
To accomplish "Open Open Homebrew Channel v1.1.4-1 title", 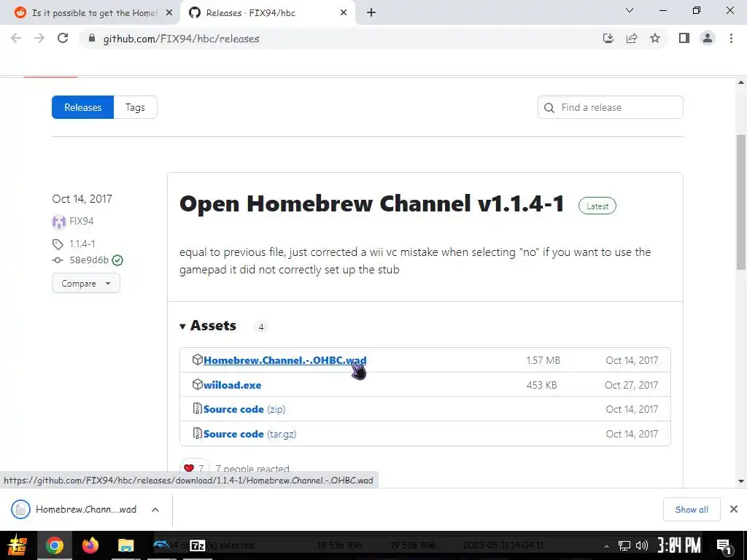I will [371, 204].
